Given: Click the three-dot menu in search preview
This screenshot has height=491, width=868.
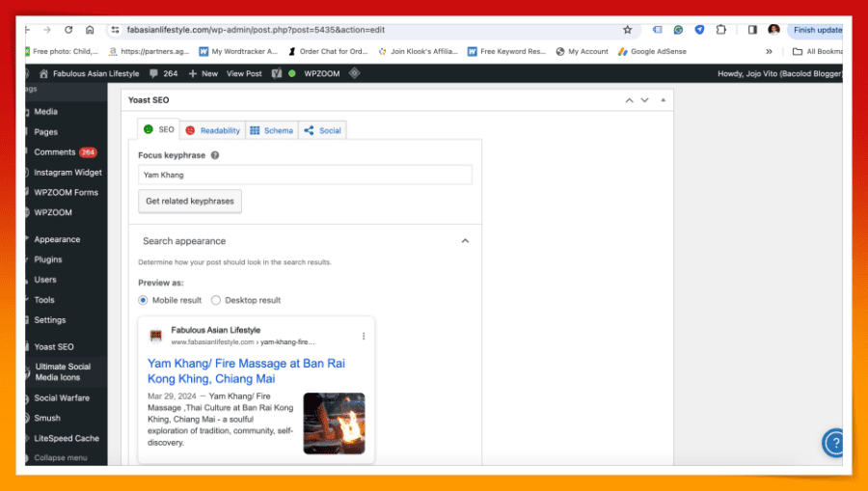Looking at the screenshot, I should pos(364,336).
